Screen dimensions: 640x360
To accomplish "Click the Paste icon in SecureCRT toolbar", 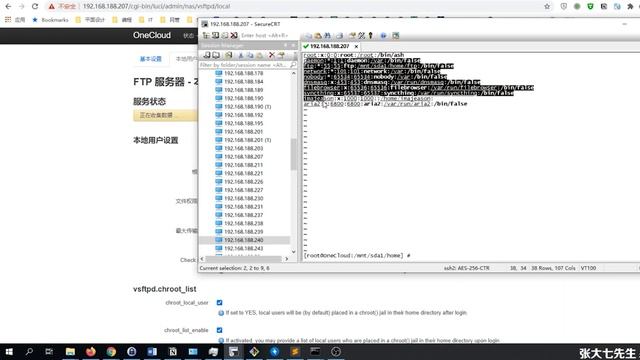I will tap(318, 36).
